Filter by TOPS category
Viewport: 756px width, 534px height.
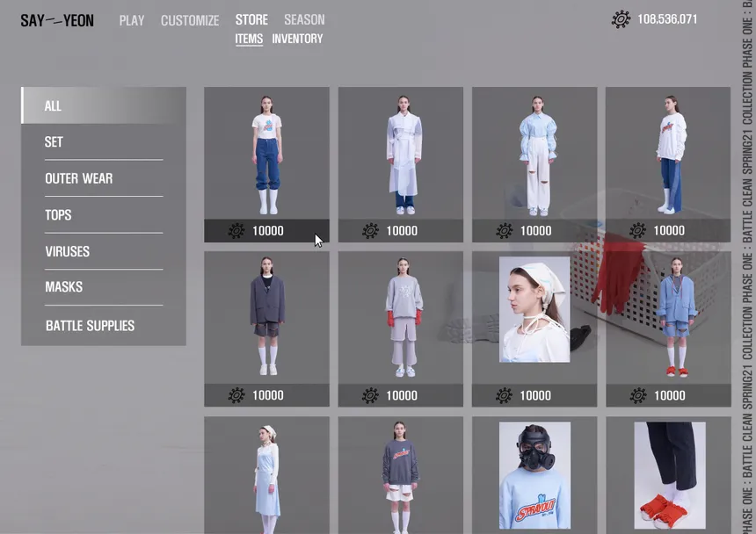[104, 215]
